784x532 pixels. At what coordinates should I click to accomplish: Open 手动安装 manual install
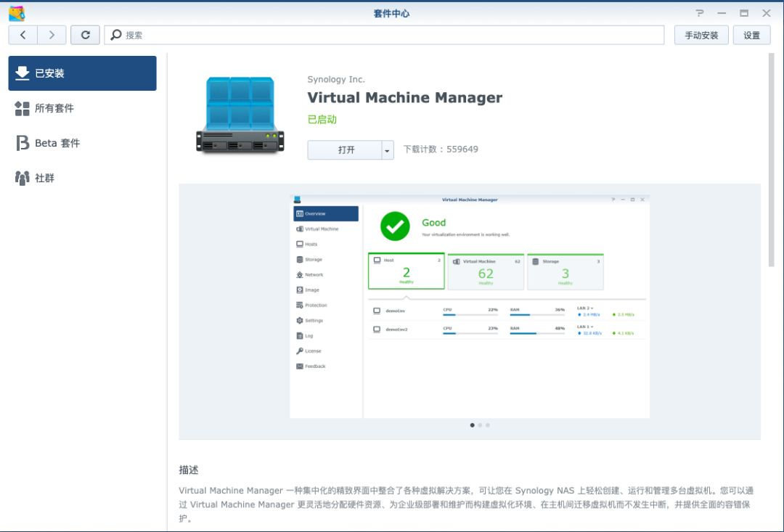pos(701,35)
